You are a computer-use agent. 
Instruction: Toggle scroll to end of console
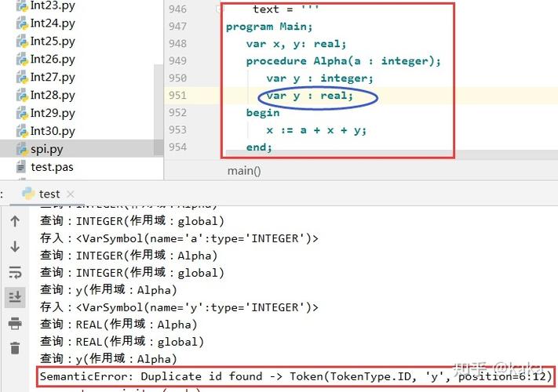(15, 297)
